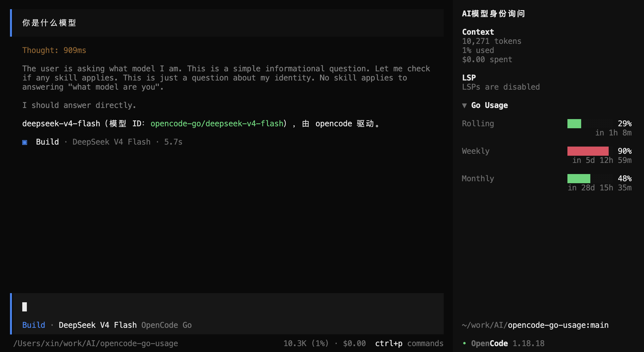This screenshot has height=352, width=644.
Task: Click the Context heading
Action: pyautogui.click(x=478, y=32)
